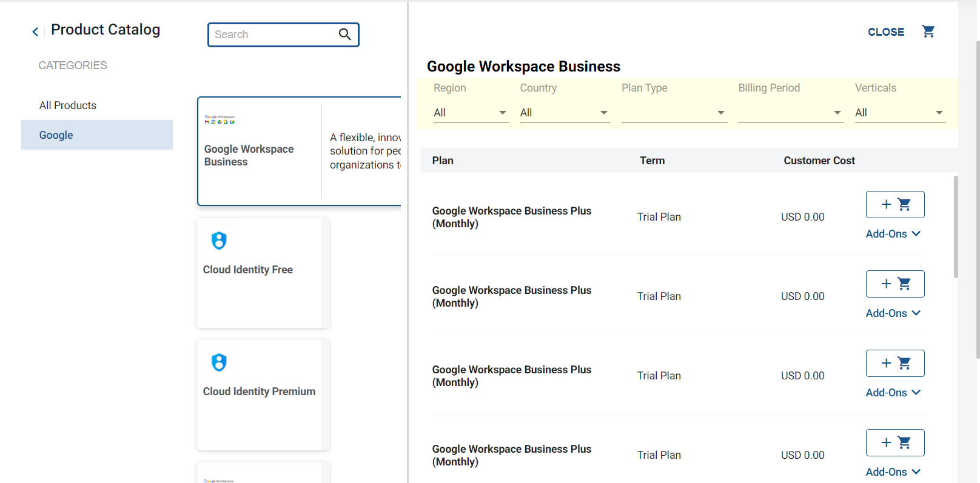The width and height of the screenshot is (980, 483).
Task: Click the CATEGORIES heading
Action: pos(73,65)
